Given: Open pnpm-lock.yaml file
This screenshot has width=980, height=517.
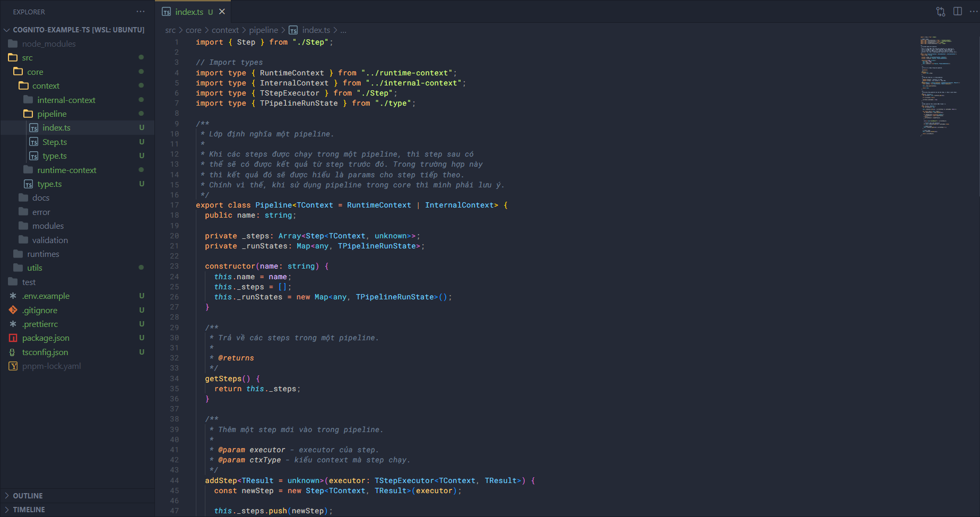Looking at the screenshot, I should point(51,366).
